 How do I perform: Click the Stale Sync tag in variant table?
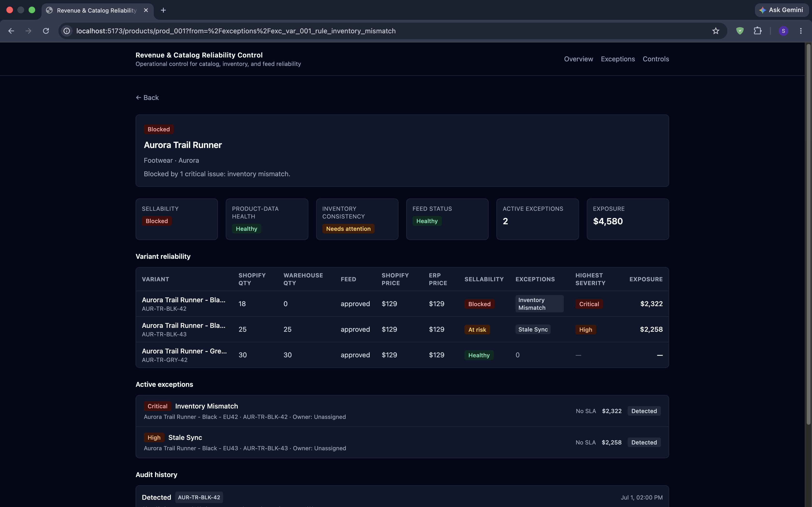(x=533, y=330)
